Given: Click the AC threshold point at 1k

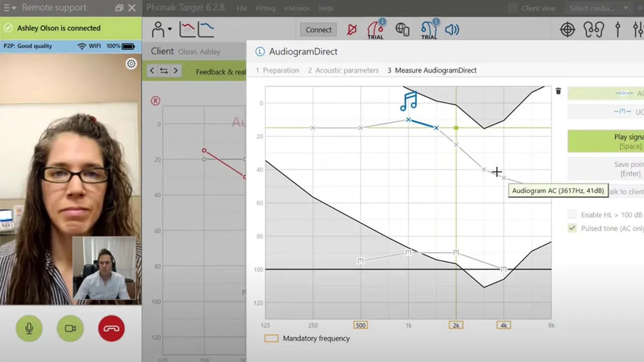Looking at the screenshot, I should pyautogui.click(x=408, y=120).
